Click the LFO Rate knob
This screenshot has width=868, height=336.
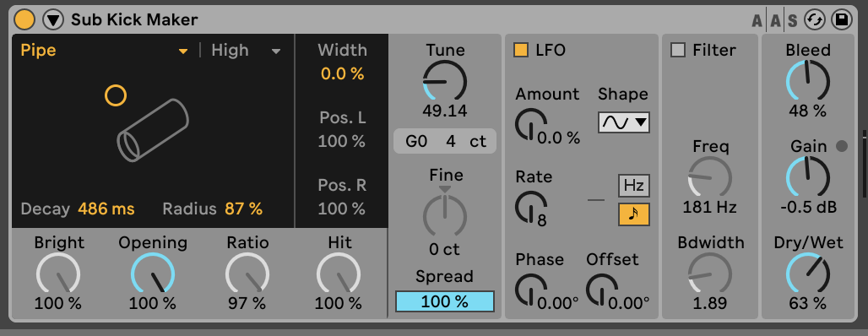pyautogui.click(x=531, y=207)
